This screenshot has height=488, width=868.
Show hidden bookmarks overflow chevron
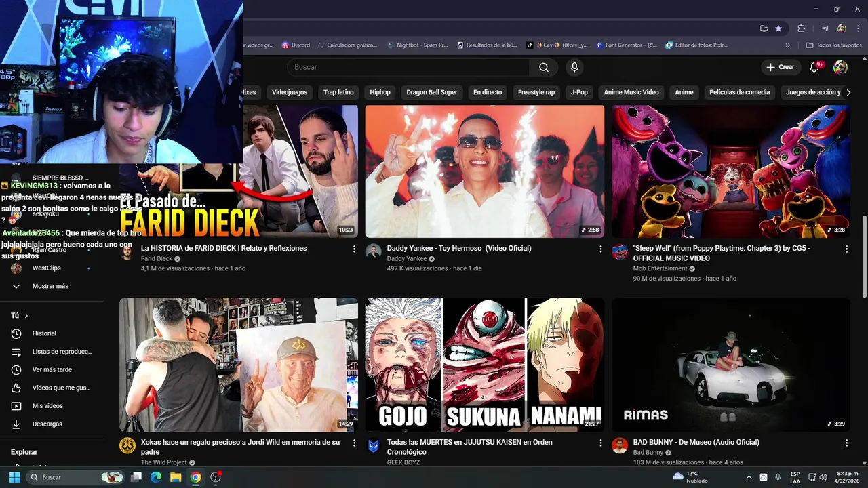[x=788, y=45]
